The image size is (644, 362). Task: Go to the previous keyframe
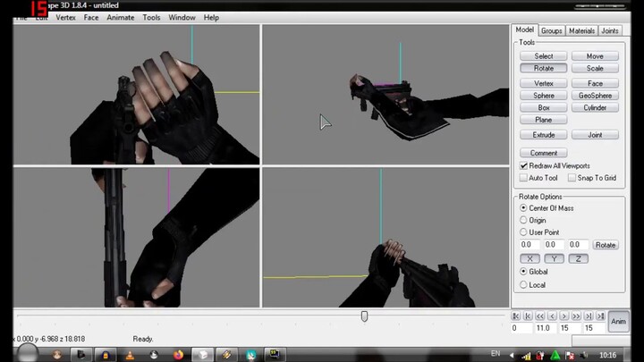pos(529,316)
